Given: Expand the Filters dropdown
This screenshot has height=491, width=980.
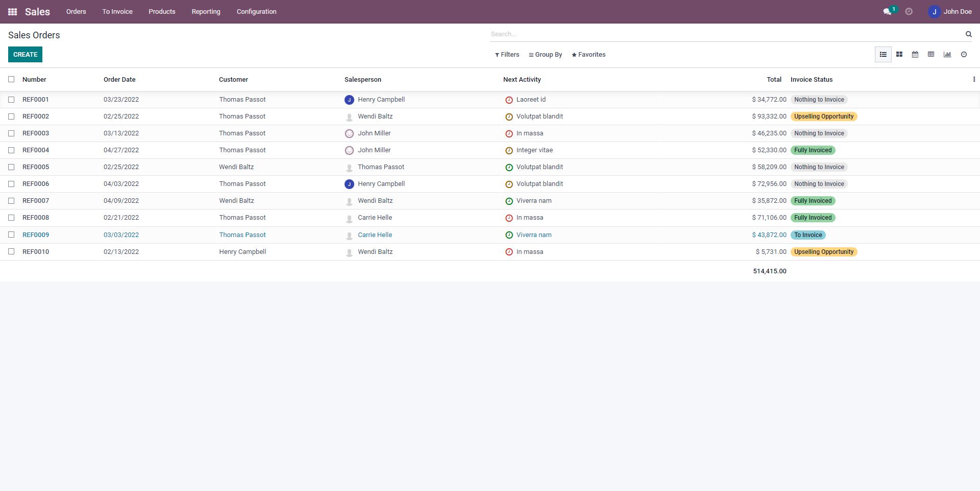Looking at the screenshot, I should click(x=507, y=55).
